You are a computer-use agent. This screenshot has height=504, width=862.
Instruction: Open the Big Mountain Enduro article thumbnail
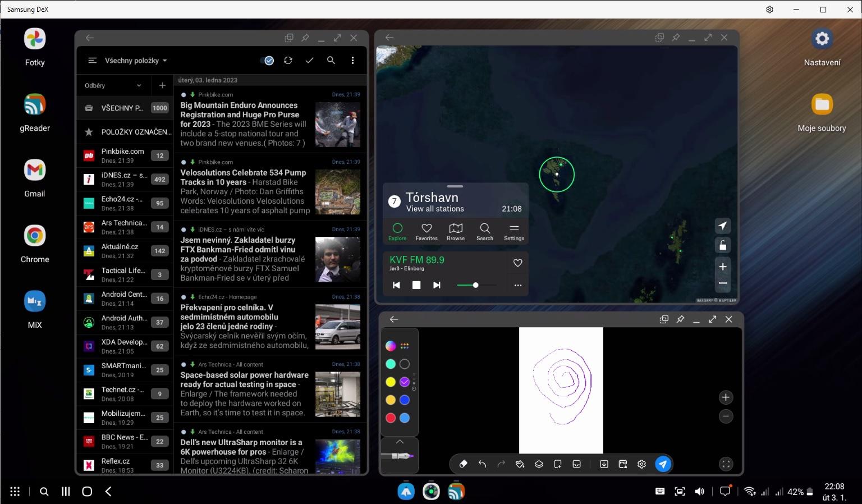[338, 124]
